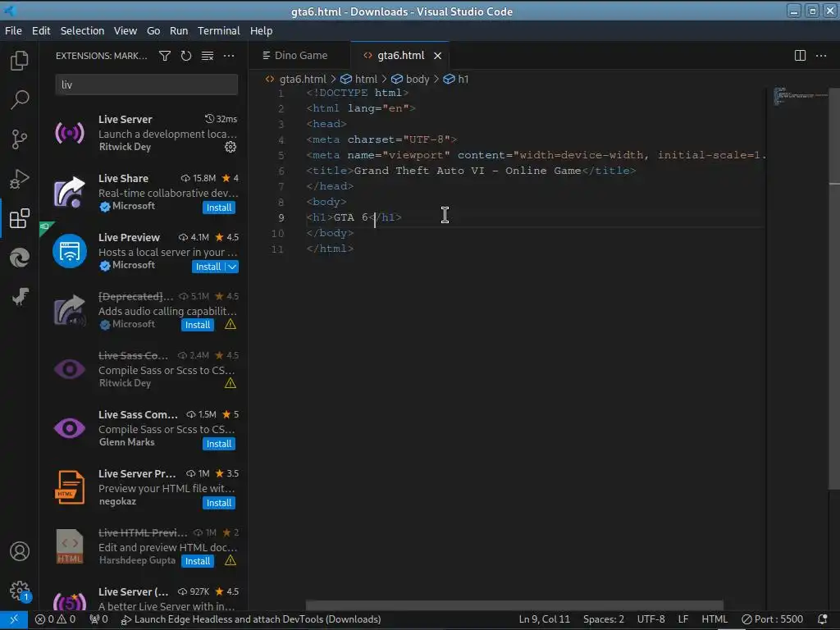The image size is (840, 630).
Task: Install Live Server Preview by negokaz
Action: click(218, 503)
